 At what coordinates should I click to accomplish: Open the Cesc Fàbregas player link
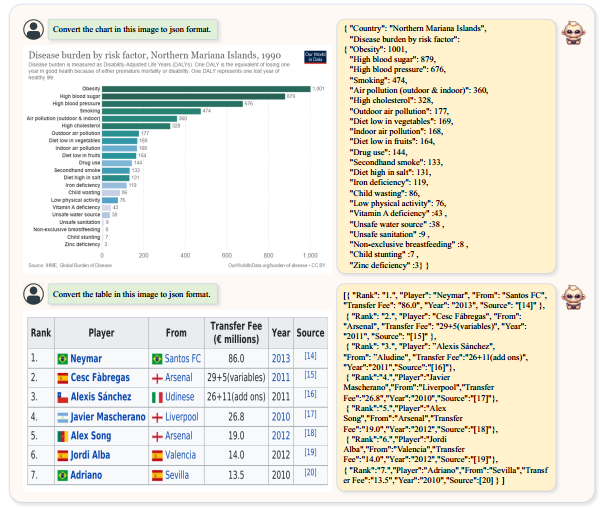(x=100, y=377)
